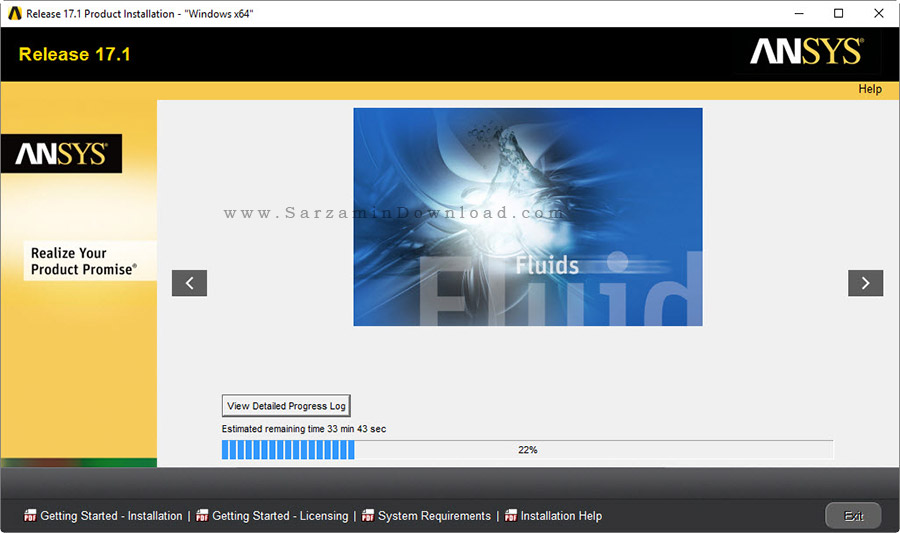
Task: Maximize the installer window
Action: [x=838, y=13]
